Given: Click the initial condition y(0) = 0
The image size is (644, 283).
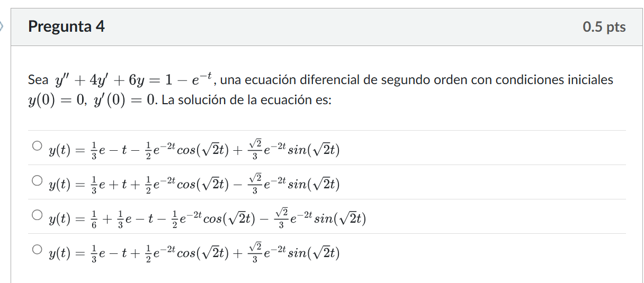Looking at the screenshot, I should point(56,100).
